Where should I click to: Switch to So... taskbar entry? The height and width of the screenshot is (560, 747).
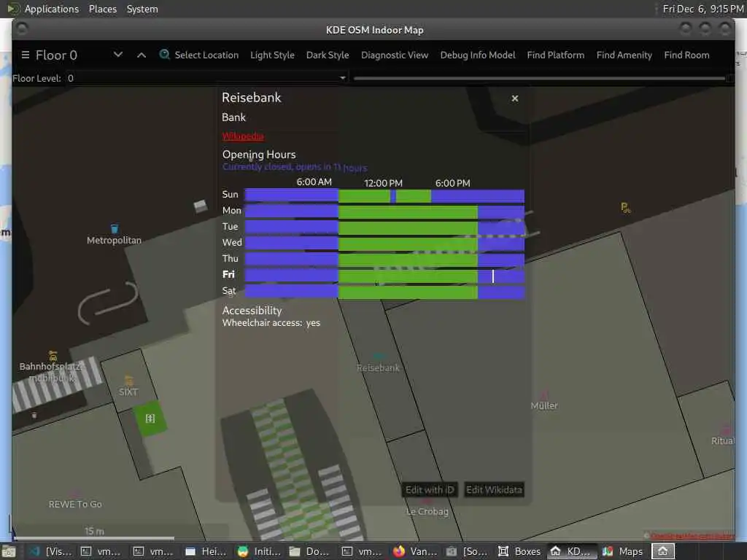[467, 551]
